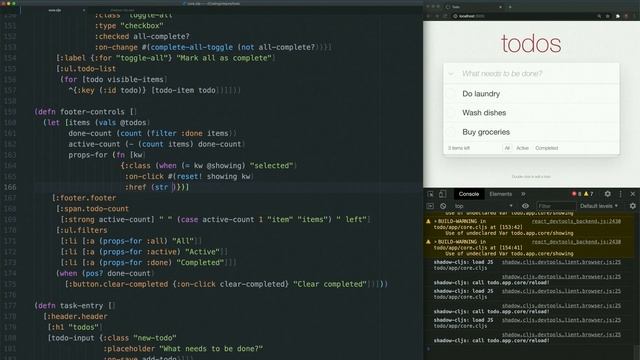Select the core.cljs editor tab
The width and height of the screenshot is (640, 360).
coord(55,10)
